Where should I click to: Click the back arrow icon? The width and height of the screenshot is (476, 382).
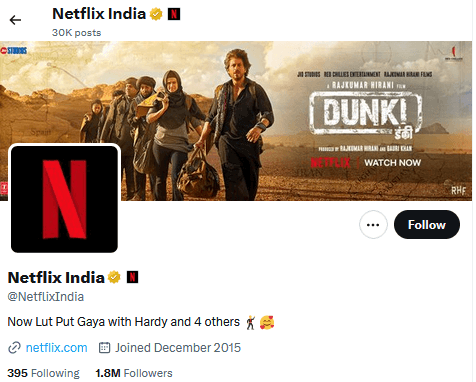15,20
